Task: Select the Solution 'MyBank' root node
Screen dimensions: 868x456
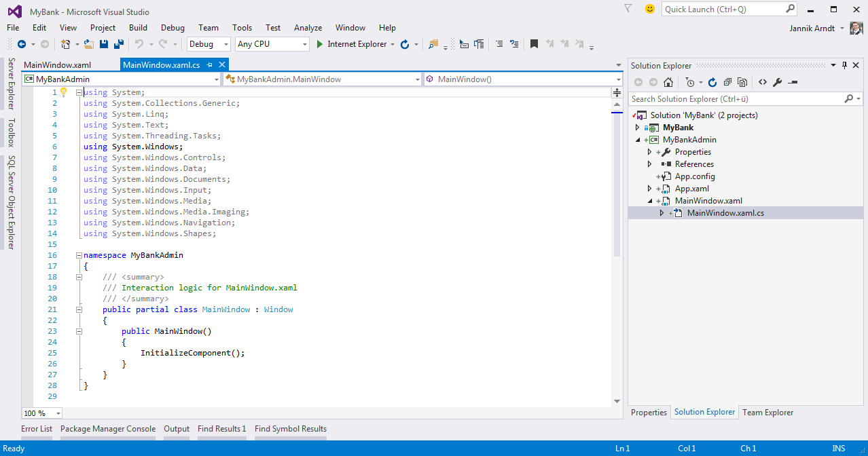Action: click(x=704, y=115)
